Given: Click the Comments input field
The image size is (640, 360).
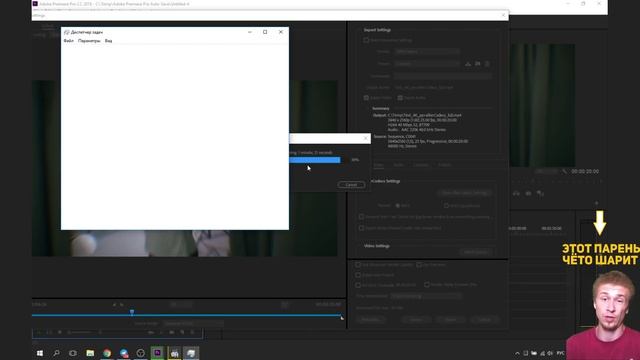Looking at the screenshot, I should tap(442, 76).
